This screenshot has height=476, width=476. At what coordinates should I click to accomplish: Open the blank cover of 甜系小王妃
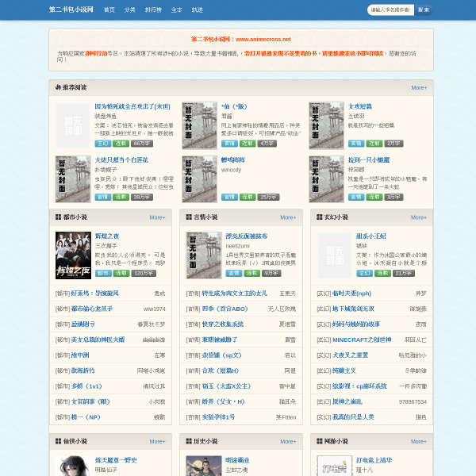335,255
